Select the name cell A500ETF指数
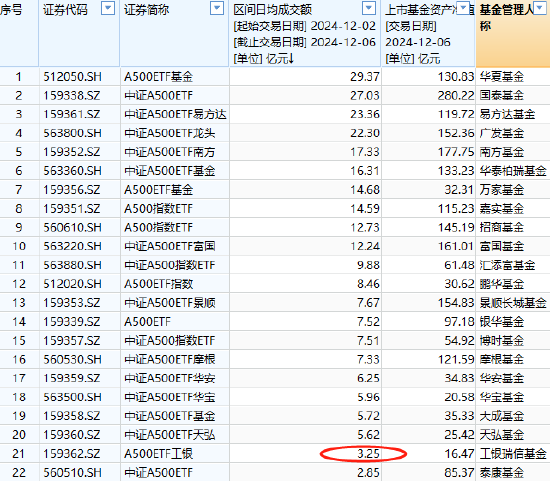 (x=159, y=284)
